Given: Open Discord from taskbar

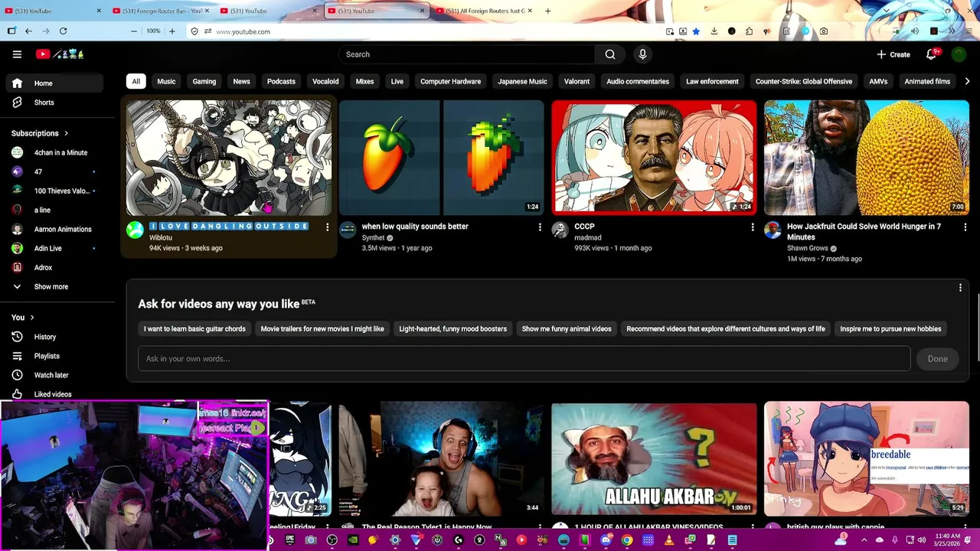Looking at the screenshot, I should tap(606, 540).
